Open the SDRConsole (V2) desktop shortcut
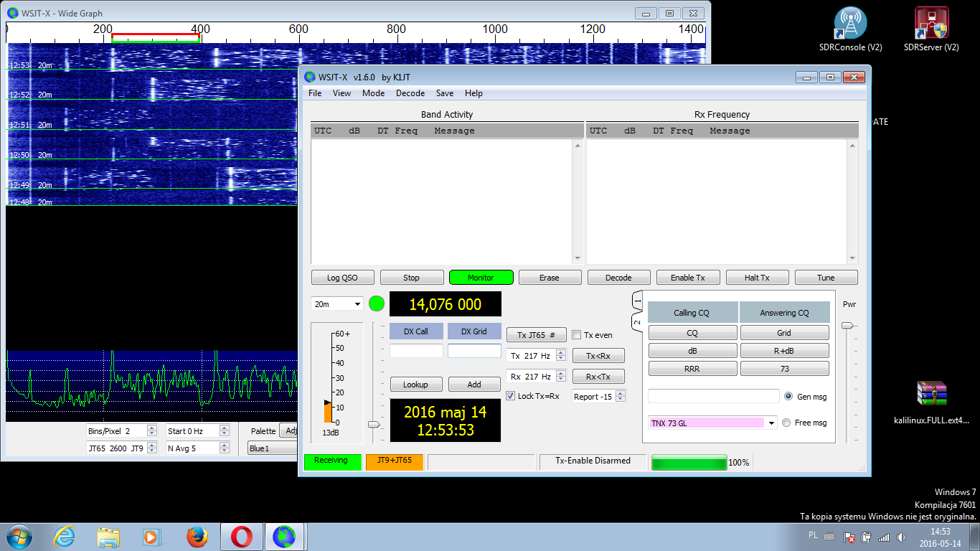 click(x=850, y=25)
